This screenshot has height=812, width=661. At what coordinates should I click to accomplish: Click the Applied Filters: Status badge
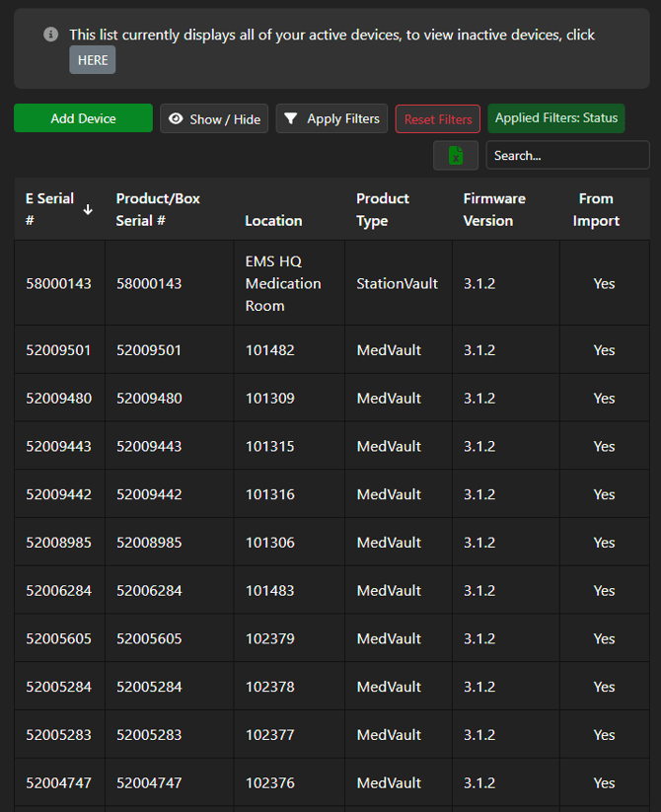tap(555, 118)
